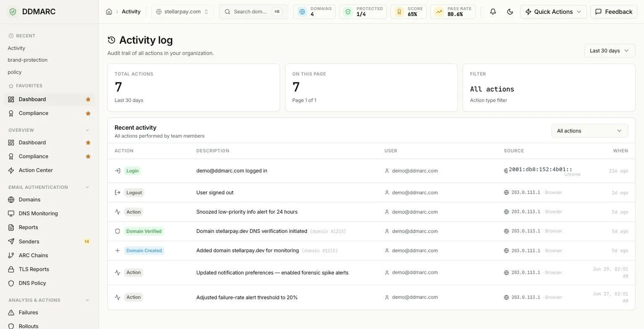Click the '21m ago' timestamp
The image size is (644, 329).
pyautogui.click(x=619, y=171)
